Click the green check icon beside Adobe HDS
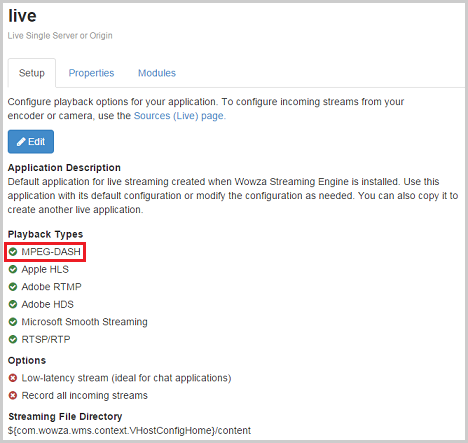 tap(13, 304)
